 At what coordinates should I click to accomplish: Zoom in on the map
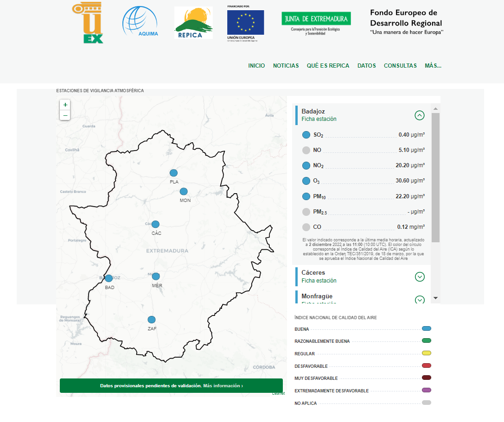click(x=65, y=105)
